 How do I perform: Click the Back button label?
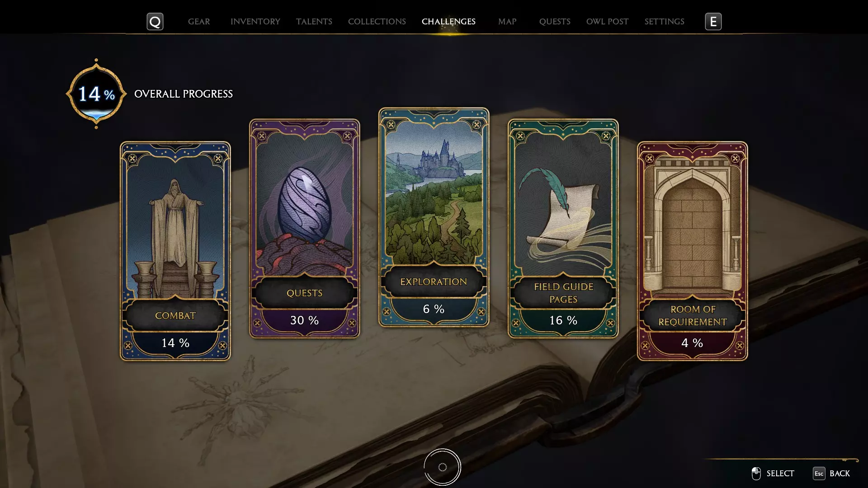click(x=840, y=474)
